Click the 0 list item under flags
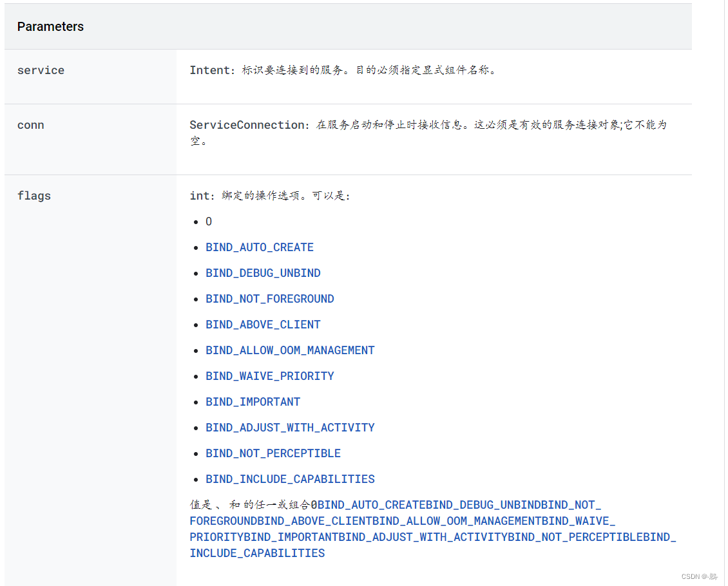This screenshot has width=728, height=586. pos(208,222)
